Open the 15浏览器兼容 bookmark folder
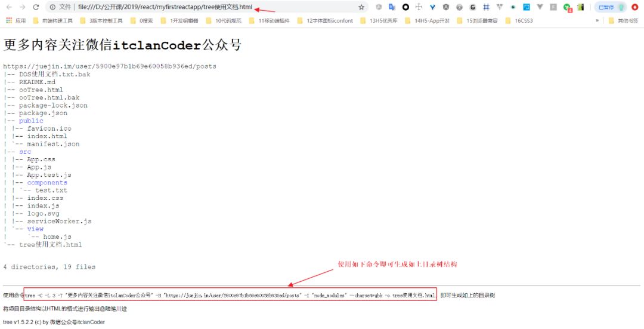Screen dimensions: 644x329 477,20
